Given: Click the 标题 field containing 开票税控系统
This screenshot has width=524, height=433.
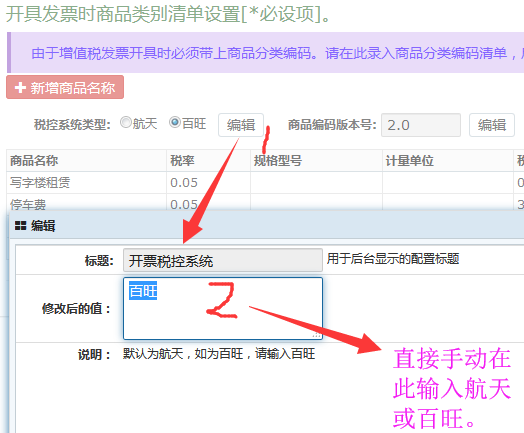Looking at the screenshot, I should pos(223,260).
